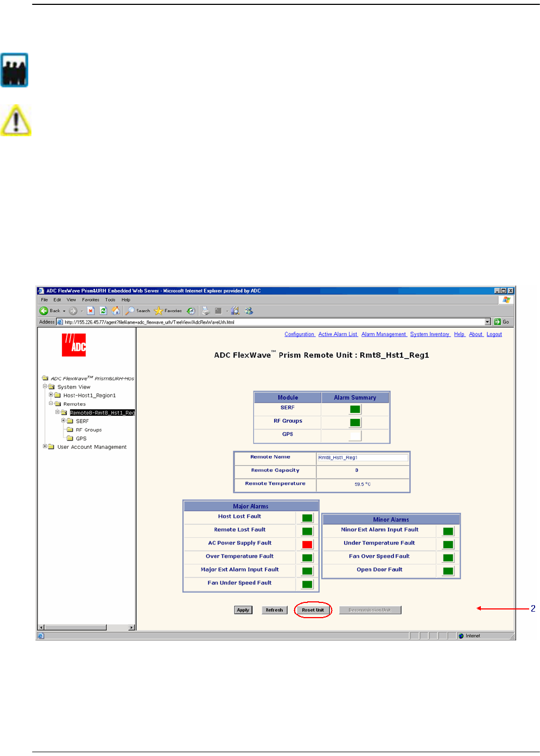Click the SERF alarm summary green indicator

(355, 409)
